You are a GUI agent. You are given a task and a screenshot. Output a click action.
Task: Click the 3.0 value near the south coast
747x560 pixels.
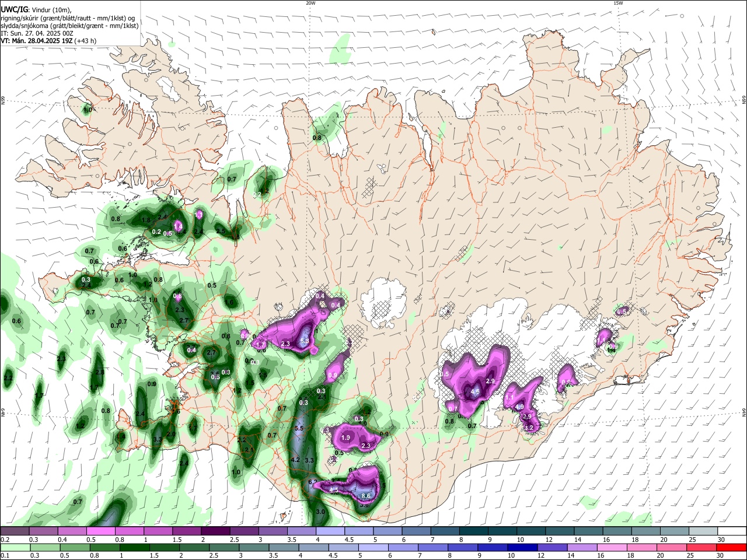coord(320,512)
